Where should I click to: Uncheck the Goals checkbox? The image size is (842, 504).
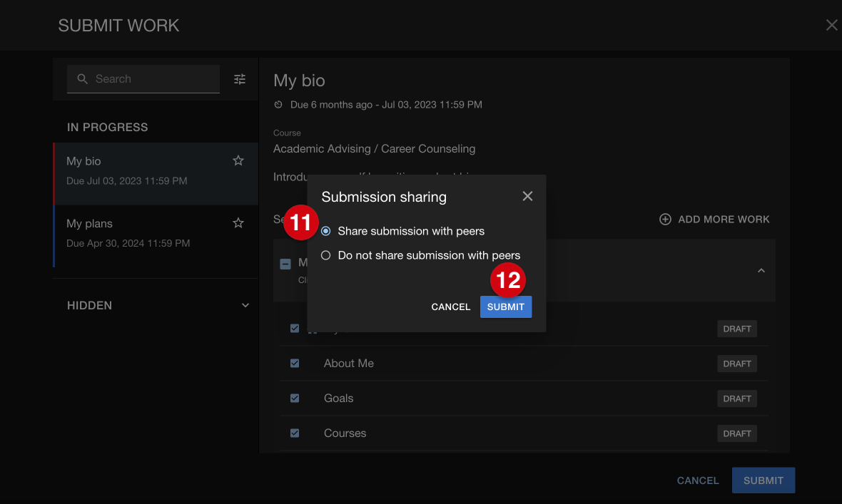point(295,398)
